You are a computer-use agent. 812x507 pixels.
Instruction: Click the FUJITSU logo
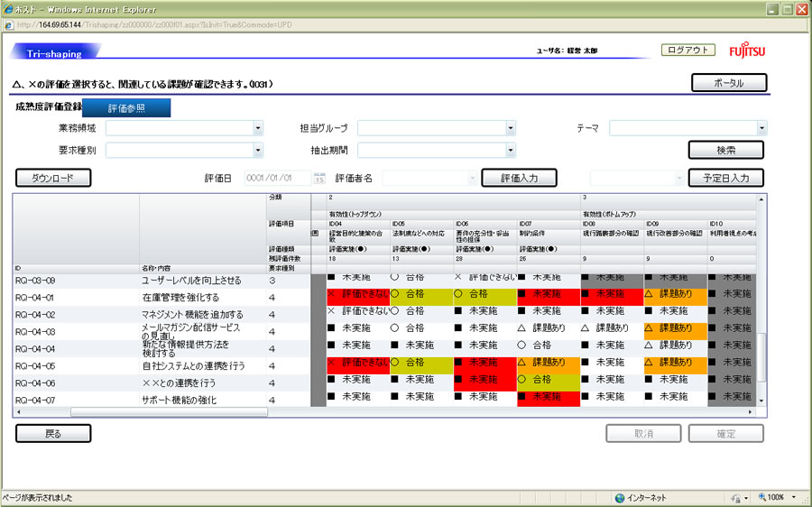coord(746,51)
